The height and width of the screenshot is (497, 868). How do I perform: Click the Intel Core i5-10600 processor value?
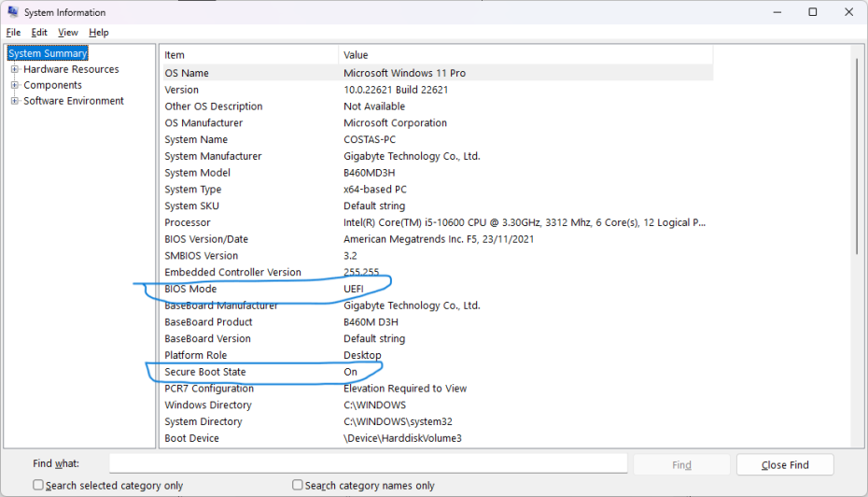pyautogui.click(x=525, y=222)
